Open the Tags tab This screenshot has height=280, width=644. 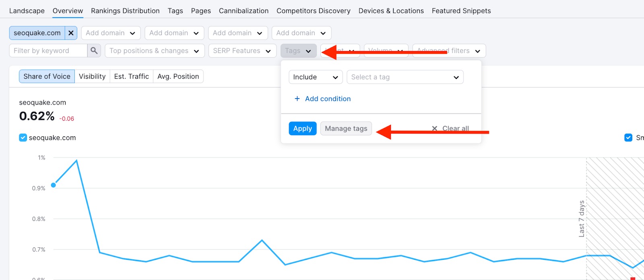pyautogui.click(x=175, y=11)
